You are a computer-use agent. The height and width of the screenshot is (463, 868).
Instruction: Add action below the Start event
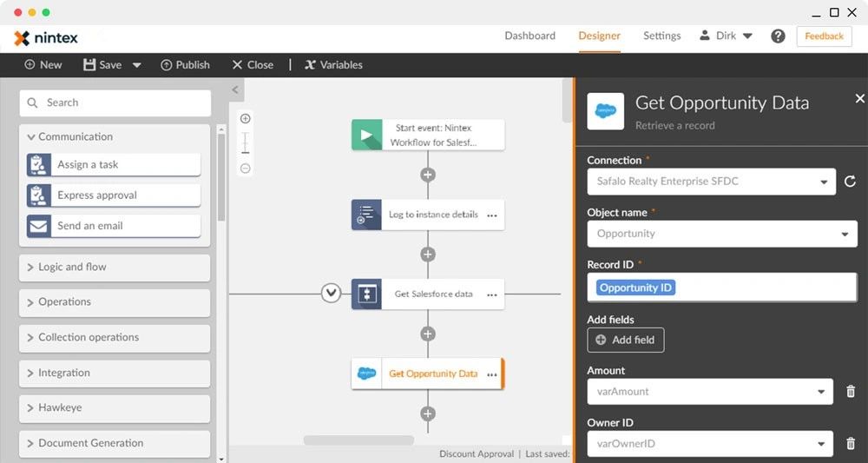pos(427,175)
